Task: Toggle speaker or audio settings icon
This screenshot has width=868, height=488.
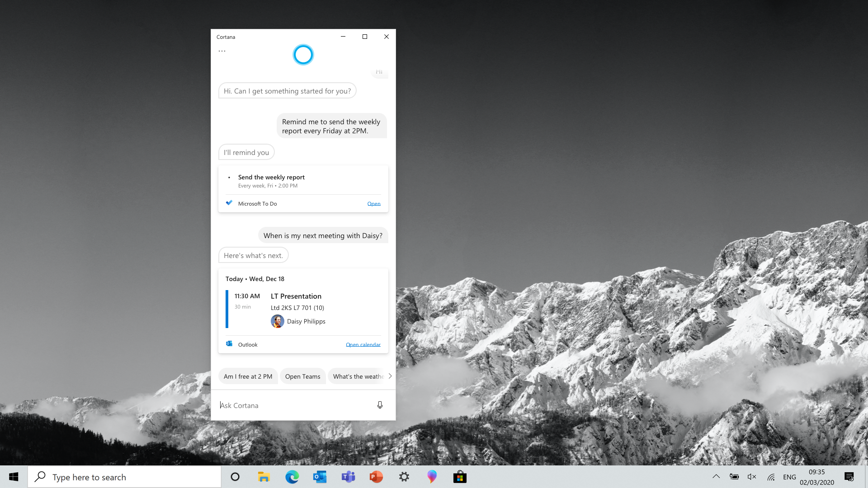Action: 752,477
